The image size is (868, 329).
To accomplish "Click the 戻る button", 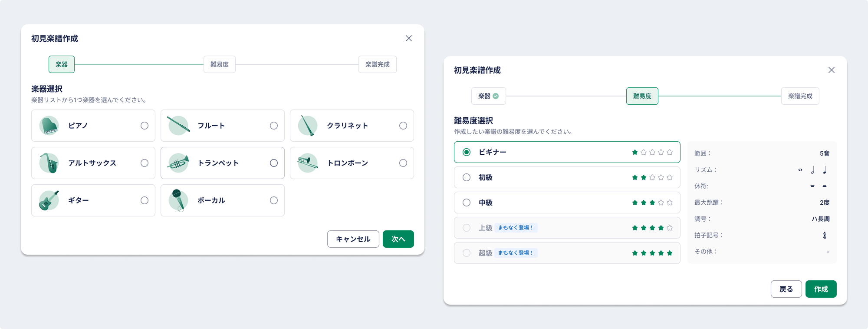I will 786,289.
